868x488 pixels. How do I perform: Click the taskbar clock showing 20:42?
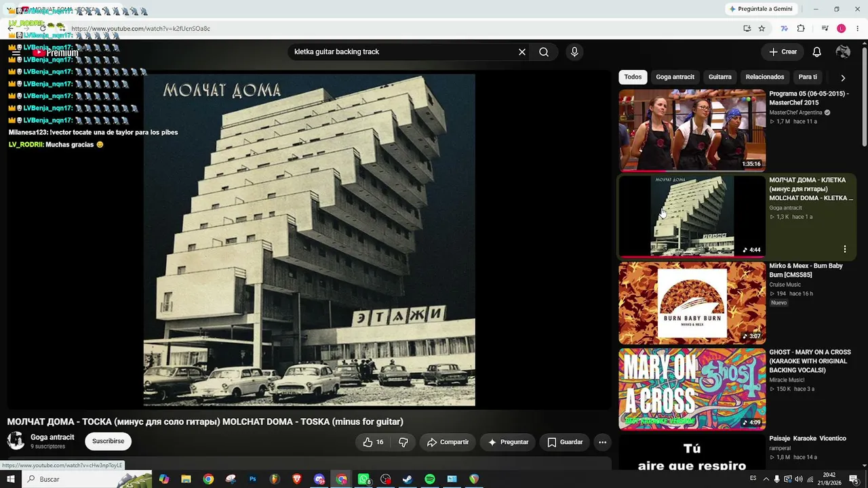(829, 479)
